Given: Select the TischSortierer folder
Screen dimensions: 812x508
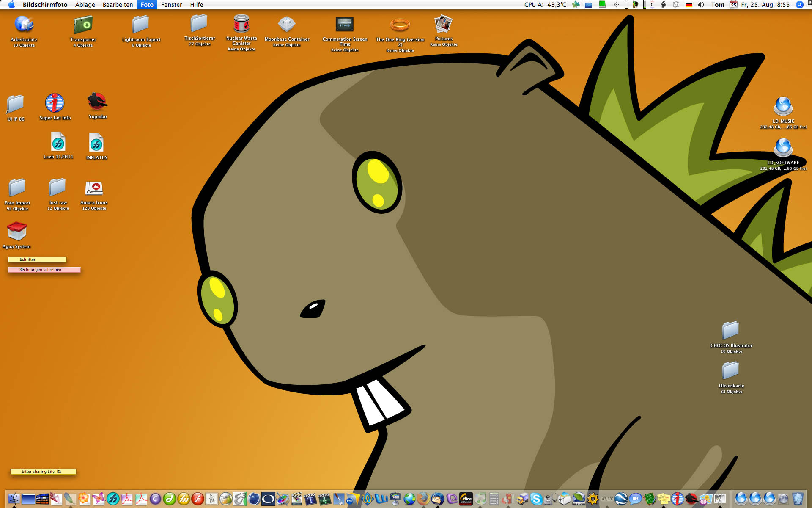Looking at the screenshot, I should (199, 24).
